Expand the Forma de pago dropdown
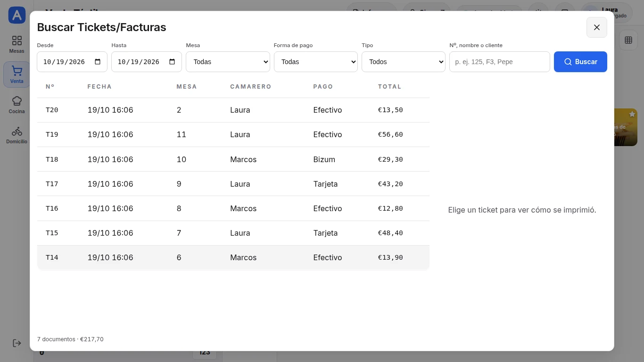The image size is (644, 362). 316,62
